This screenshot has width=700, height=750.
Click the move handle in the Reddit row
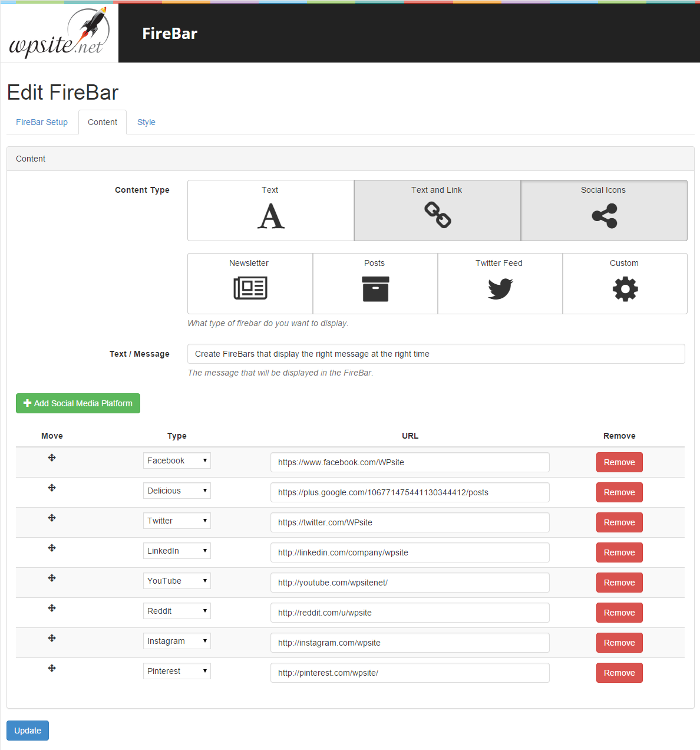click(52, 608)
